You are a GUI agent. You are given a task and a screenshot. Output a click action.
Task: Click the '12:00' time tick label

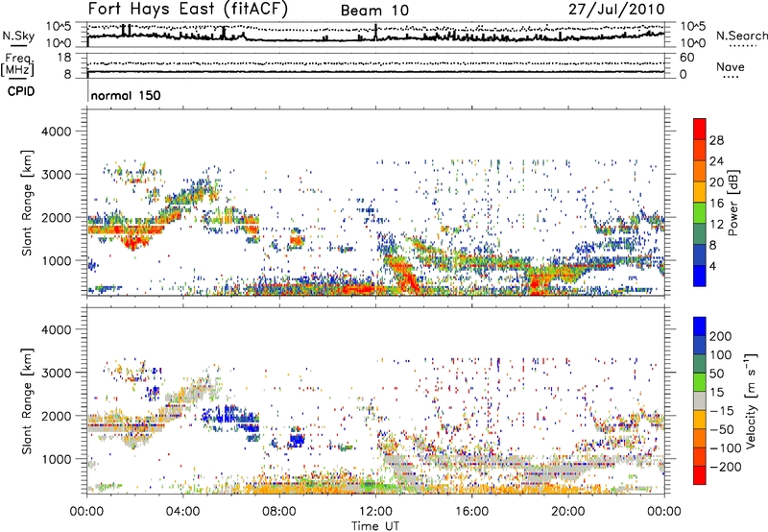(x=375, y=512)
